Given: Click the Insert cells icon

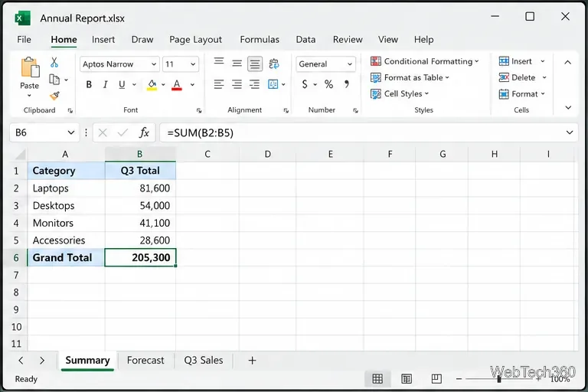Looking at the screenshot, I should [x=504, y=61].
